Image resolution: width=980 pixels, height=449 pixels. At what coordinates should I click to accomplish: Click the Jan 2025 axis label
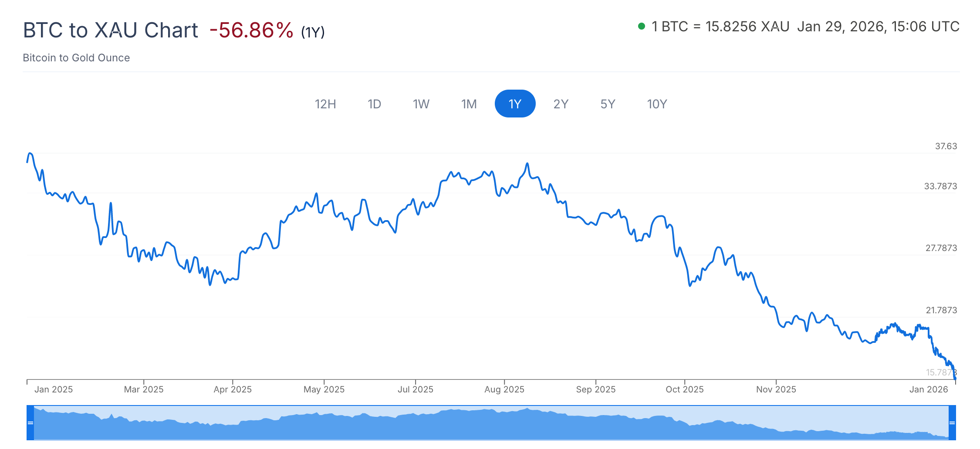pyautogui.click(x=54, y=389)
